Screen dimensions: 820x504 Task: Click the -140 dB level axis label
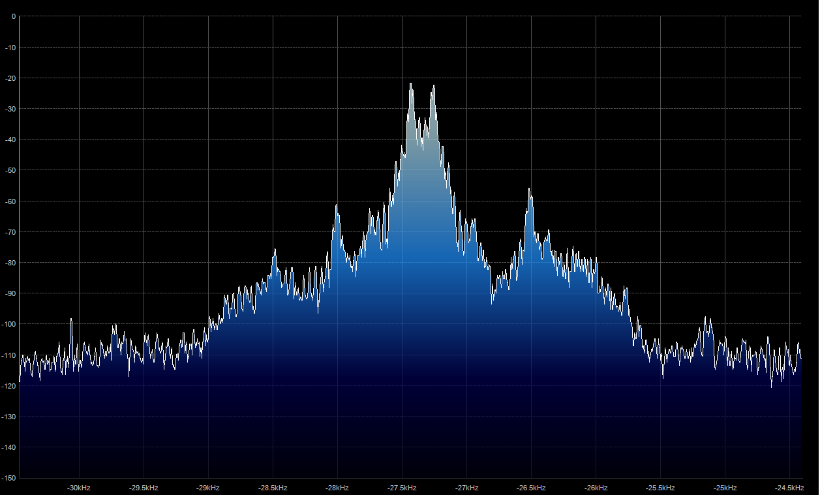coord(9,447)
